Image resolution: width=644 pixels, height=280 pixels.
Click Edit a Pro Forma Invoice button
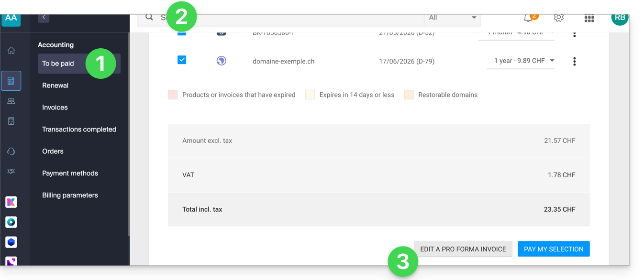pos(463,249)
